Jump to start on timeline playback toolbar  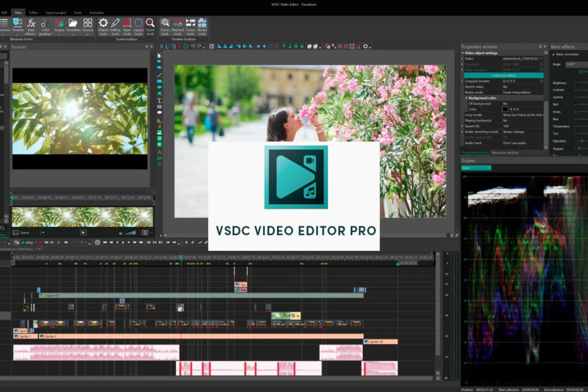click(105, 243)
